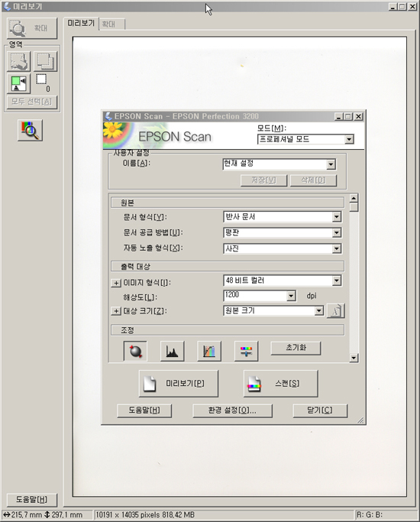
Task: Click the R: G: B: status readout
Action: (370, 514)
